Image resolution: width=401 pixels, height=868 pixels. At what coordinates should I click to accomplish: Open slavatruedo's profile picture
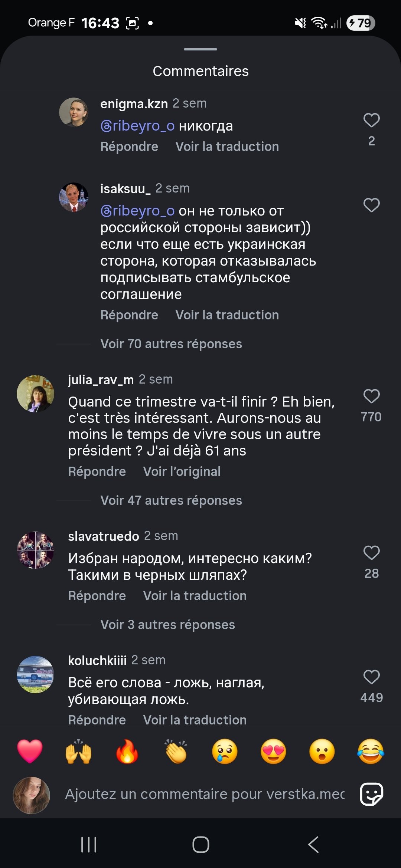point(35,550)
